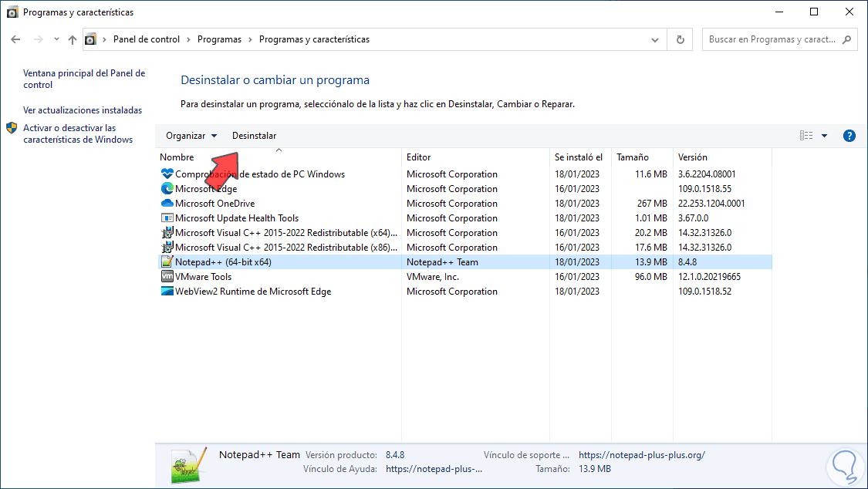Open the address bar history dropdown
The width and height of the screenshot is (868, 489).
click(x=655, y=40)
